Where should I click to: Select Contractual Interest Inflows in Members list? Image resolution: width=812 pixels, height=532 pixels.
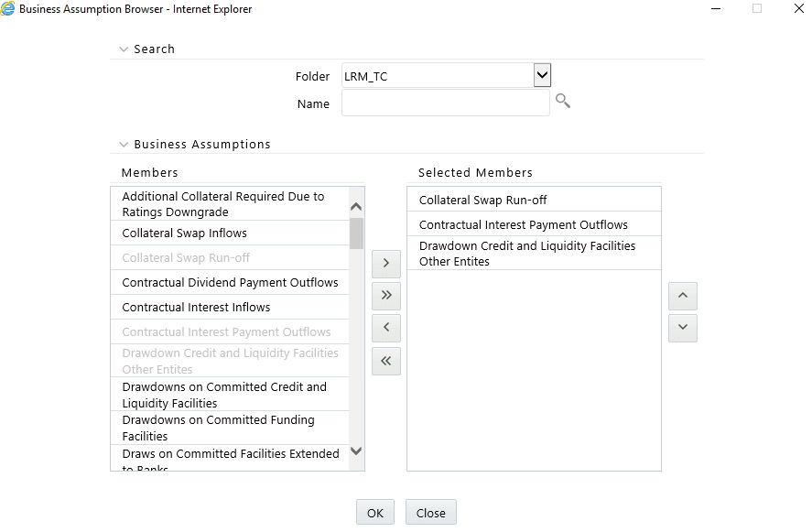tap(229, 307)
